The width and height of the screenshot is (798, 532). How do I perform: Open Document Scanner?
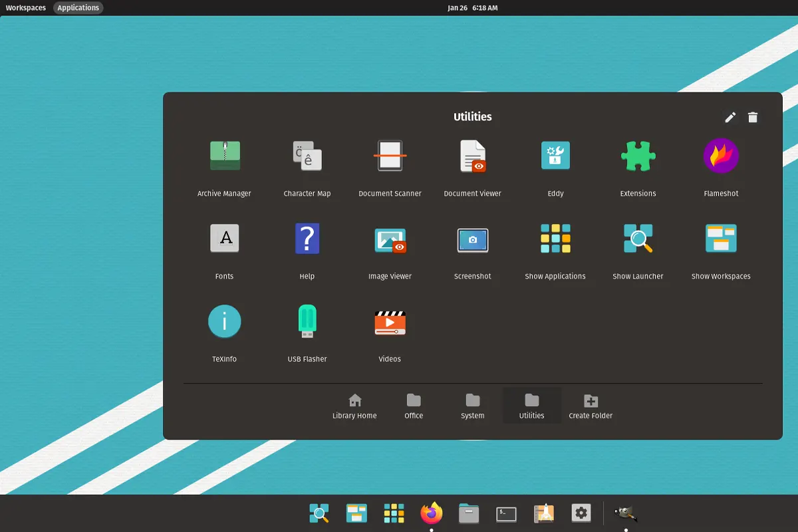coord(390,156)
